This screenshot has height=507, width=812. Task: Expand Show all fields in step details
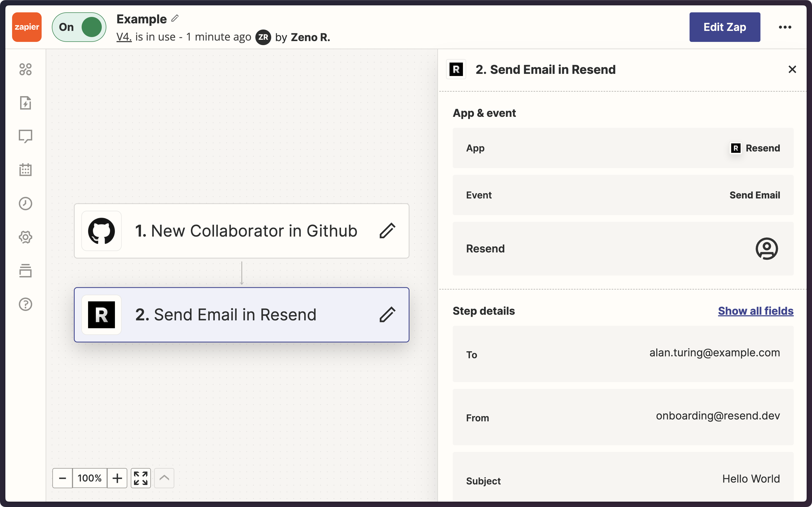(755, 310)
